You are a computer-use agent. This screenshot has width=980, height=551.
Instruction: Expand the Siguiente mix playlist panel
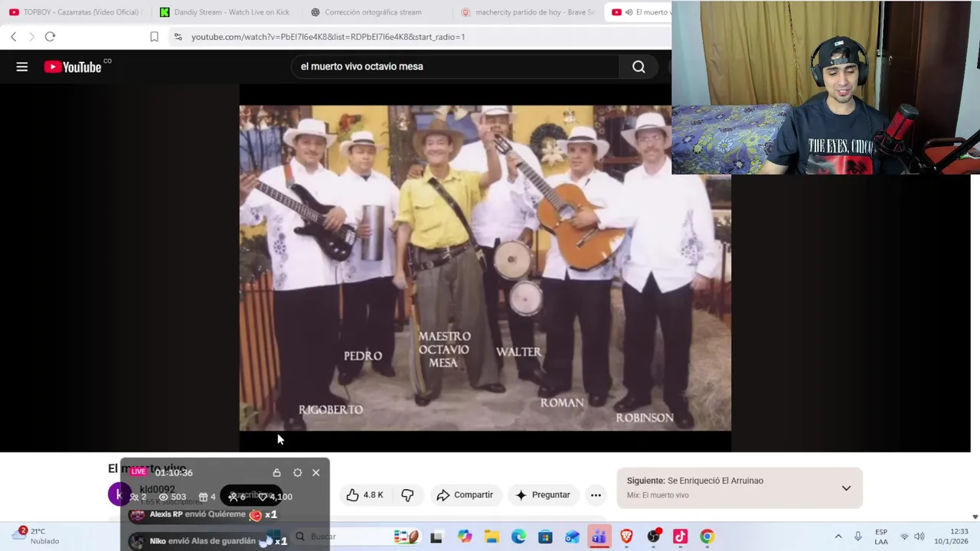846,487
